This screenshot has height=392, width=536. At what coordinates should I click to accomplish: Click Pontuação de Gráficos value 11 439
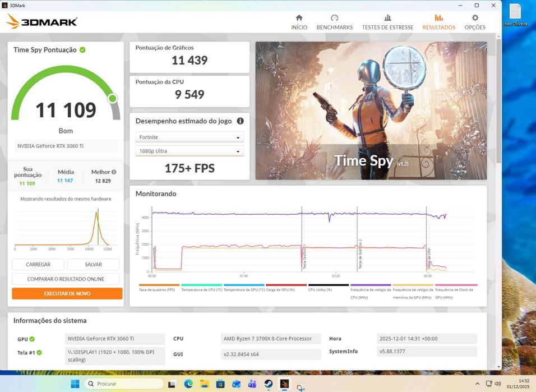click(190, 61)
